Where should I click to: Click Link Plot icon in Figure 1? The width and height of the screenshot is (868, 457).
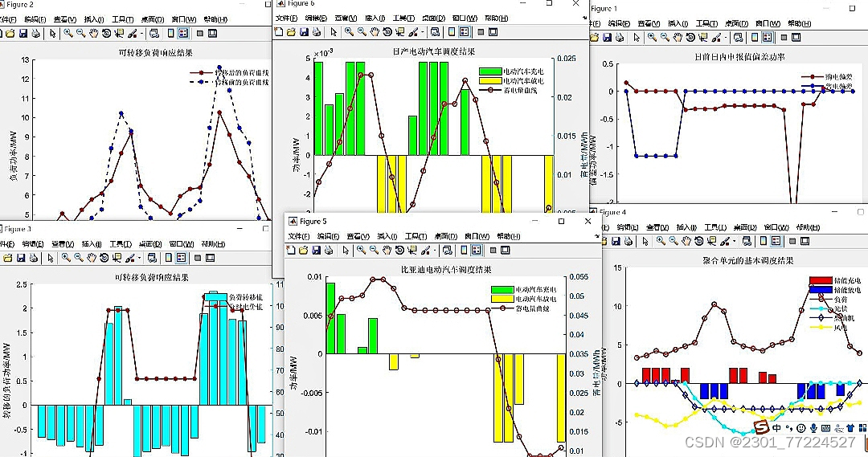point(738,37)
